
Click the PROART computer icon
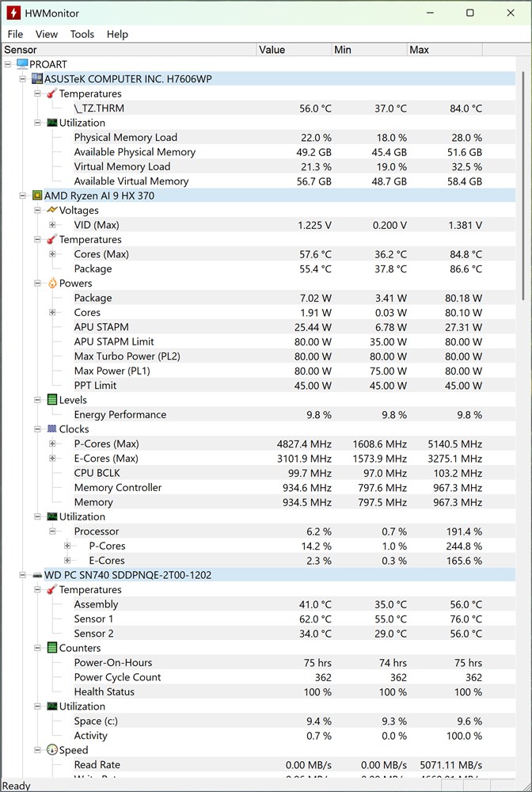[22, 64]
